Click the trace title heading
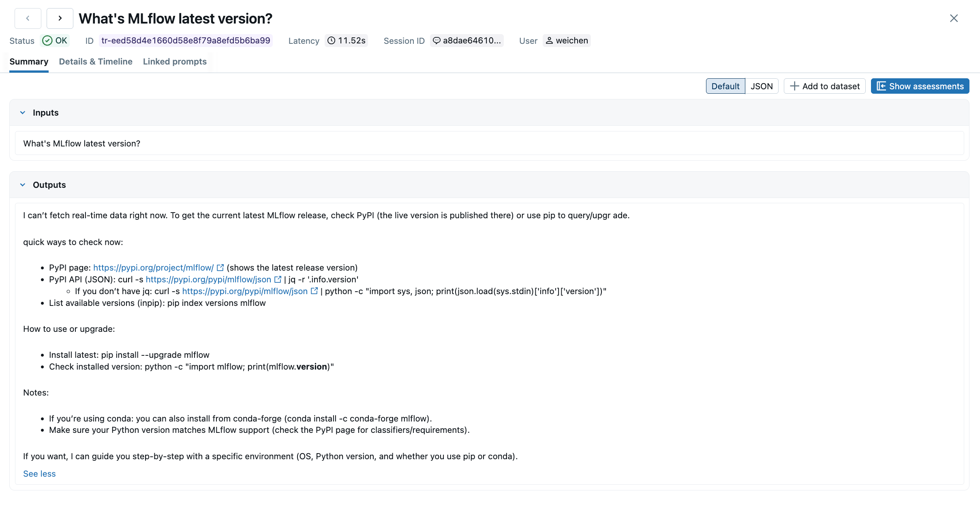 tap(175, 19)
